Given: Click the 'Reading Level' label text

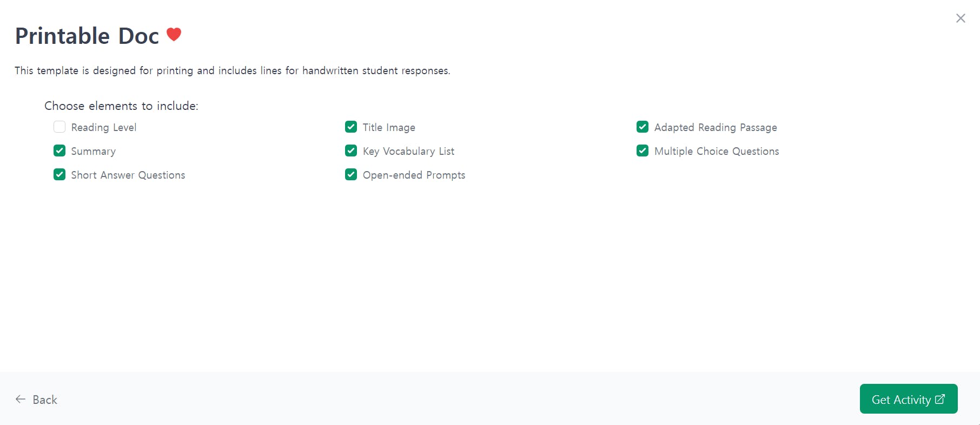Looking at the screenshot, I should coord(104,127).
